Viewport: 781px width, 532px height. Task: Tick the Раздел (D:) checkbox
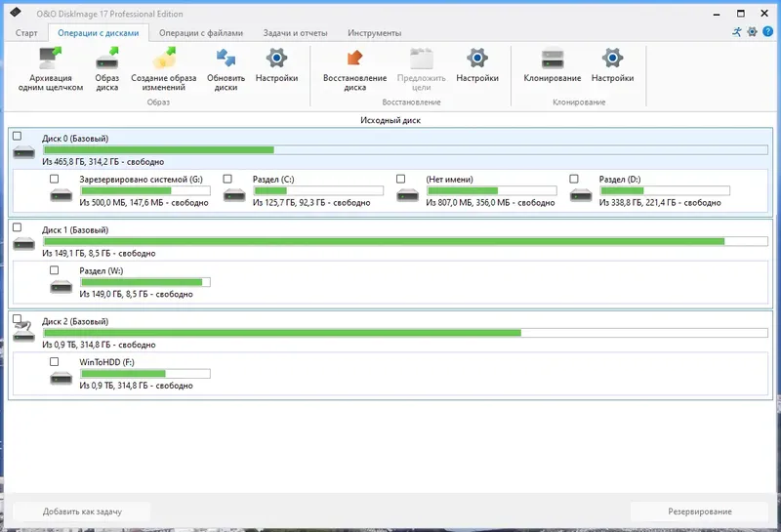click(x=574, y=179)
